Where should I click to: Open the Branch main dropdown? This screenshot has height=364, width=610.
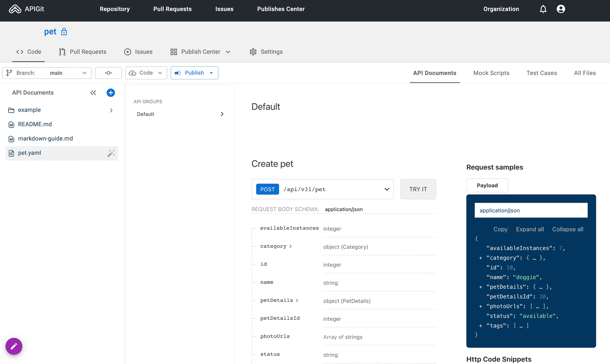[x=47, y=73]
